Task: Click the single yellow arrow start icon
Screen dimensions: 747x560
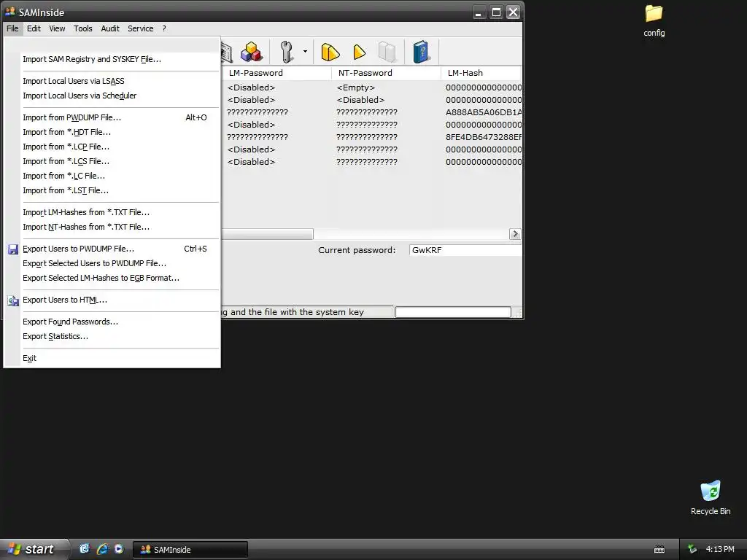Action: [359, 52]
